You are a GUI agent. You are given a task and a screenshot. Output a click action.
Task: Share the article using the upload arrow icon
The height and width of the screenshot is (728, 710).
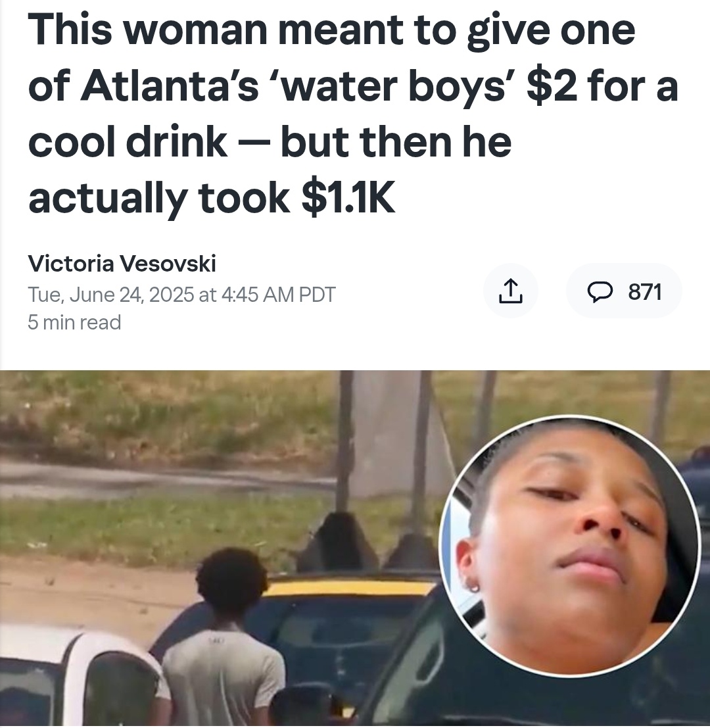[510, 291]
